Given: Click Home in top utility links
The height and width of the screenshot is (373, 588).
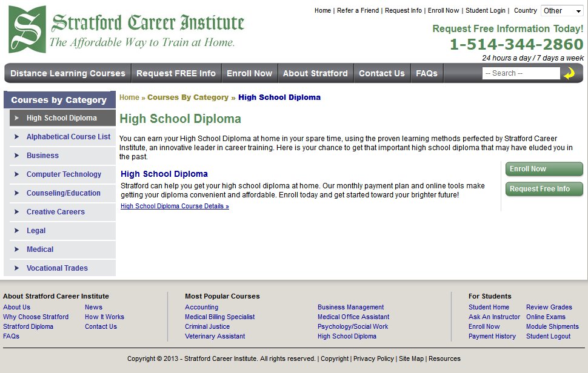Looking at the screenshot, I should [322, 10].
